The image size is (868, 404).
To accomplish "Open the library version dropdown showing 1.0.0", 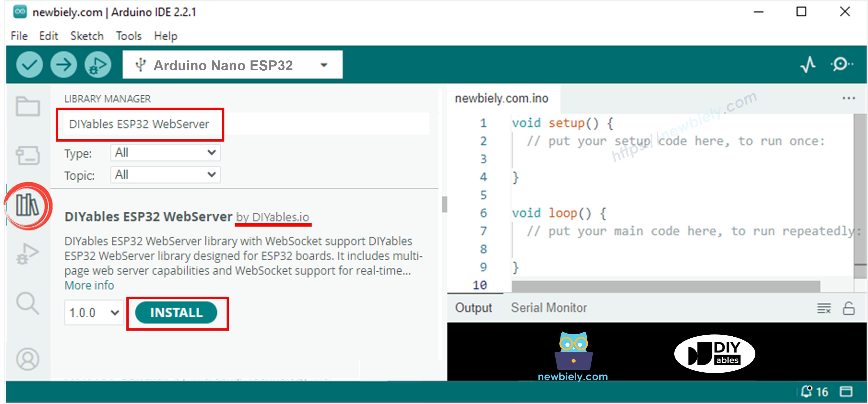I will click(94, 312).
